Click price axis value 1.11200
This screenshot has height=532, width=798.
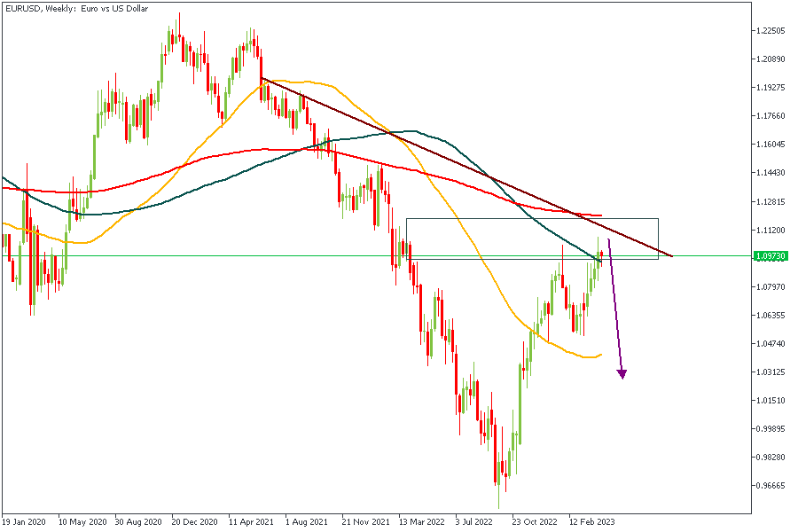point(770,231)
